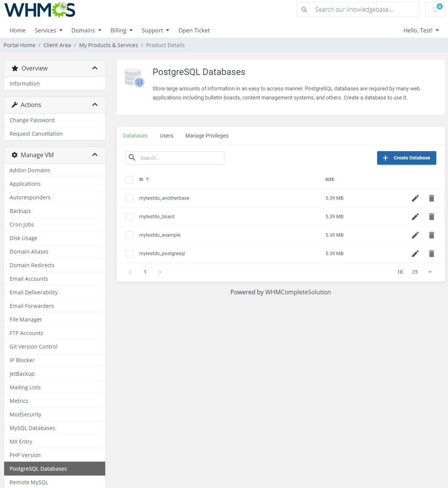Collapse the Manage VM section
Image resolution: width=448 pixels, height=488 pixels.
click(95, 155)
